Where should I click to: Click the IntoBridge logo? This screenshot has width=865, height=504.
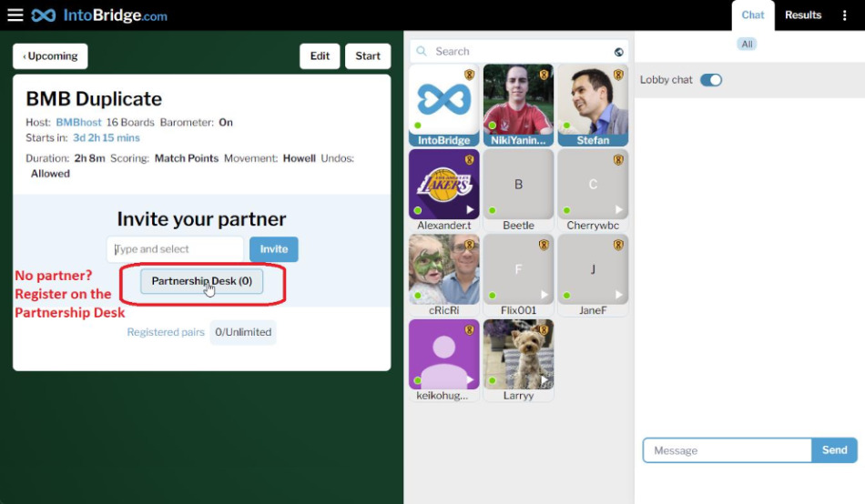[x=99, y=15]
